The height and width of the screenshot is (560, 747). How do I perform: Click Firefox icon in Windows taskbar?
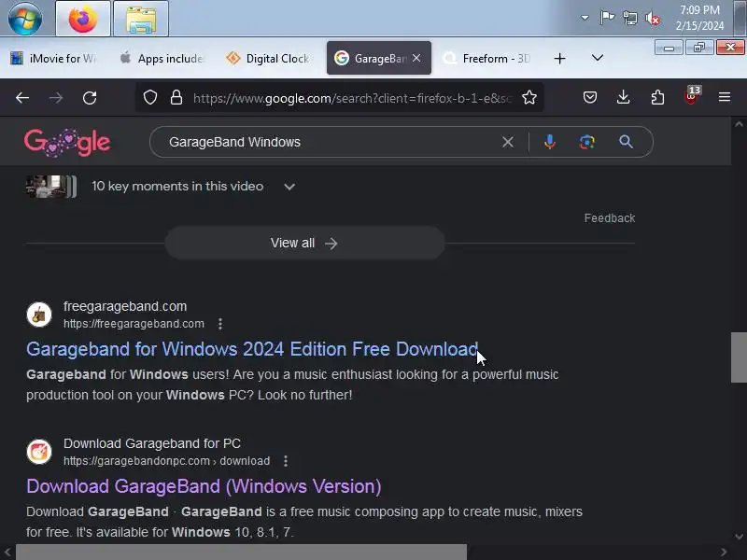point(83,19)
